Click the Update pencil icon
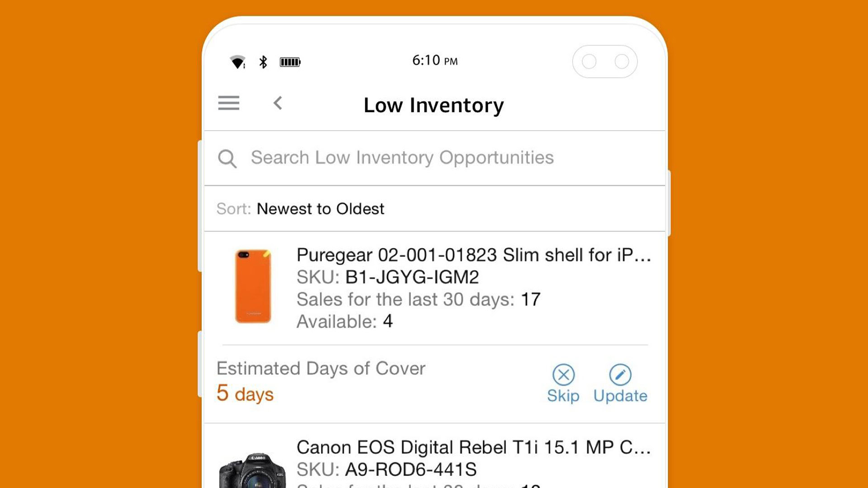The image size is (868, 488). pos(620,375)
